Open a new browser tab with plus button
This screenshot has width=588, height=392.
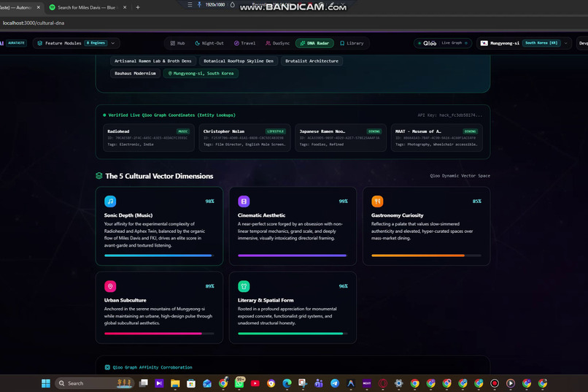(x=138, y=7)
